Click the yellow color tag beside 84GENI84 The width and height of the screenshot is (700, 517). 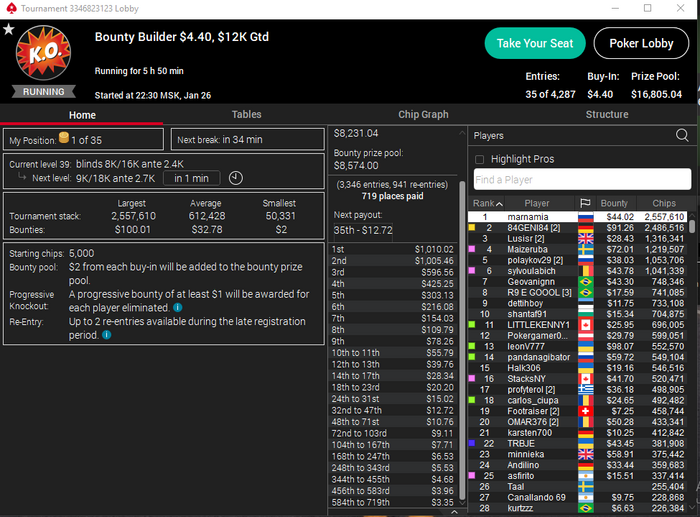(471, 228)
